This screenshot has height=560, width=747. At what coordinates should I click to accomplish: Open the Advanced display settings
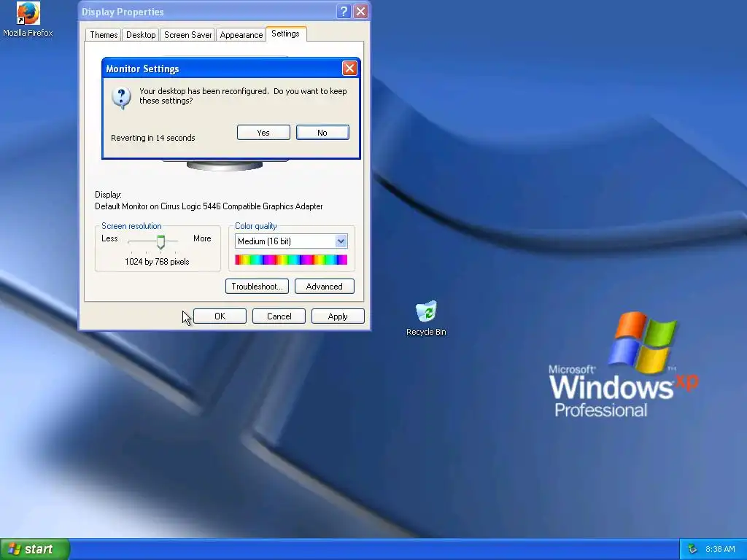325,286
